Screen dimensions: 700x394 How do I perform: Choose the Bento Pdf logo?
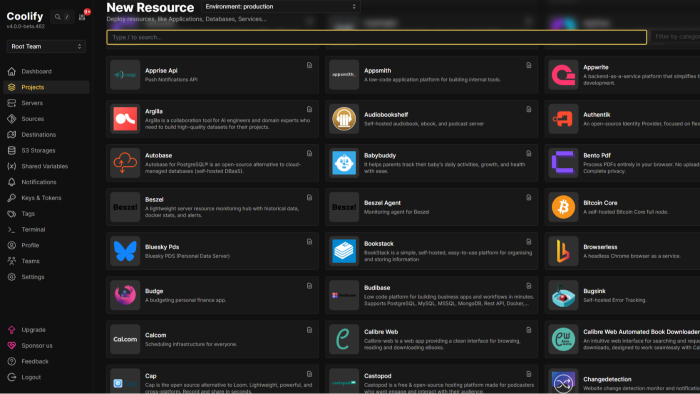[x=563, y=163]
